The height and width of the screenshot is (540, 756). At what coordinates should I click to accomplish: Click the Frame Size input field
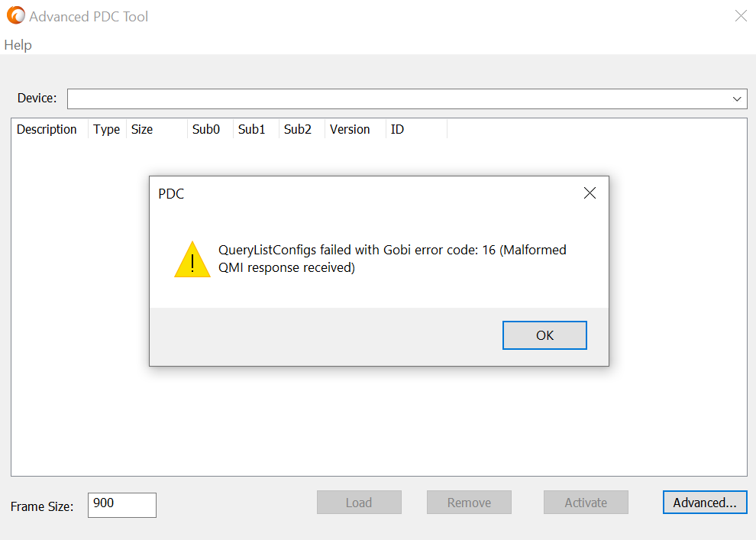pyautogui.click(x=121, y=505)
